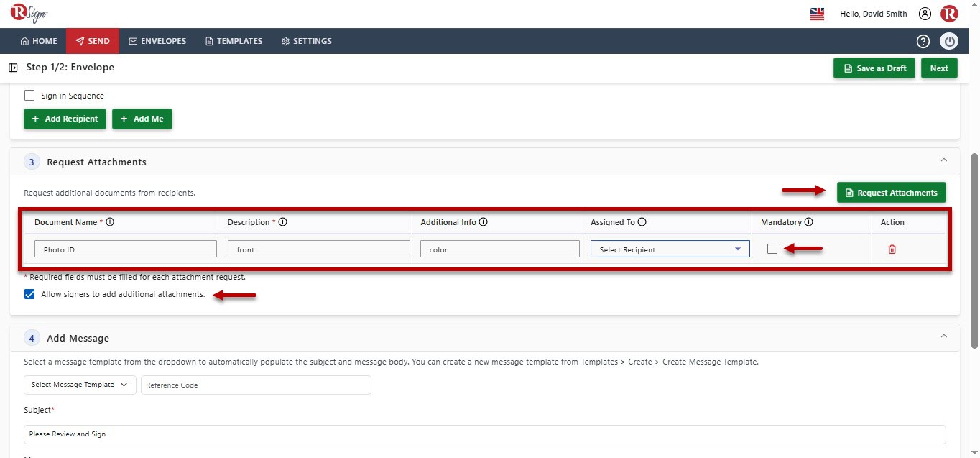The image size is (980, 458).
Task: Click the Save as Draft button
Action: 874,68
